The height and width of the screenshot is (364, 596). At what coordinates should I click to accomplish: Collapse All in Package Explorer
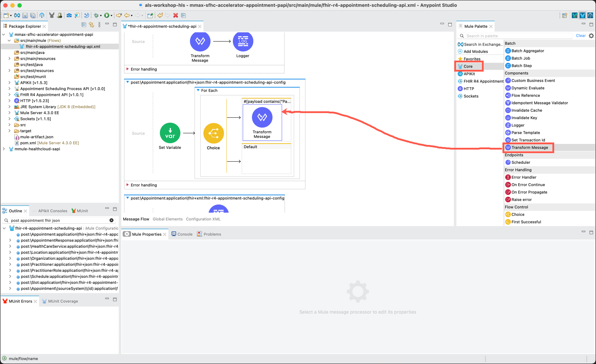[84, 25]
